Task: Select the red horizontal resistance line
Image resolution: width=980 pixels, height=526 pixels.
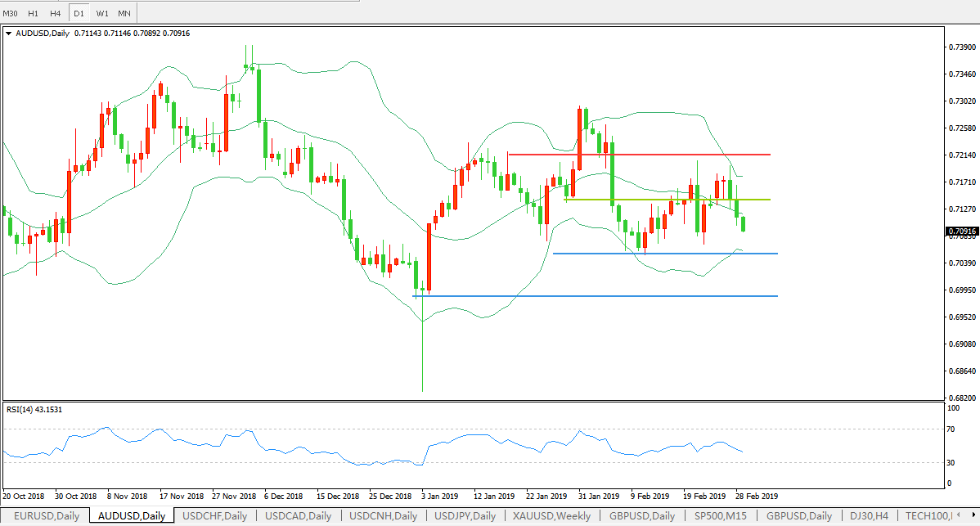Action: [638, 155]
